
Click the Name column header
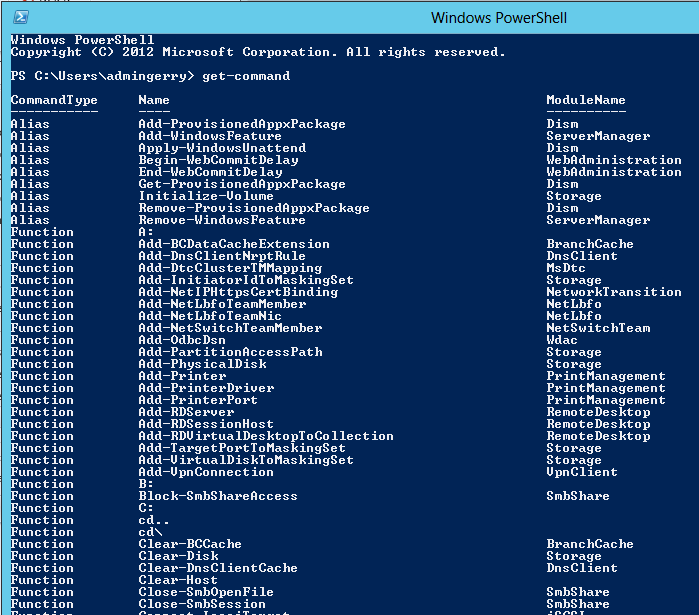[x=154, y=100]
